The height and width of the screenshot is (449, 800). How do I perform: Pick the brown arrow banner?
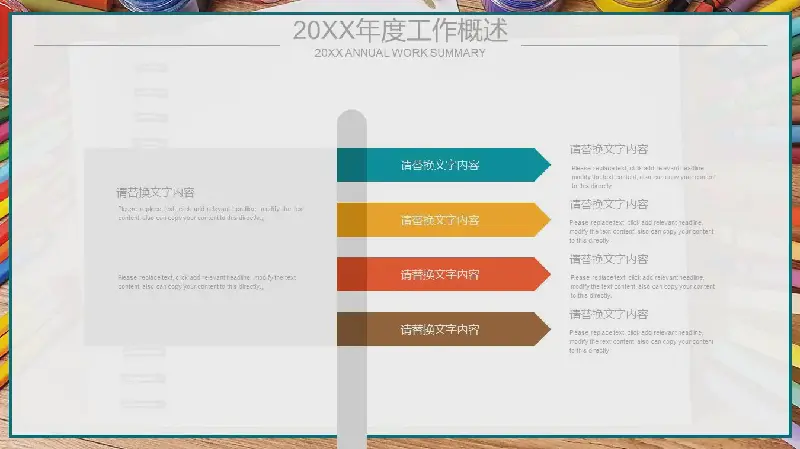pyautogui.click(x=441, y=329)
